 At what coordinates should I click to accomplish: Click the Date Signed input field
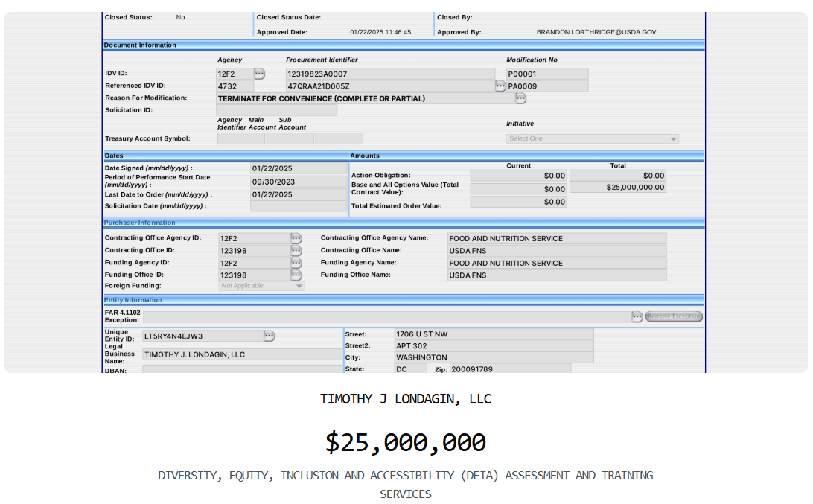(298, 168)
